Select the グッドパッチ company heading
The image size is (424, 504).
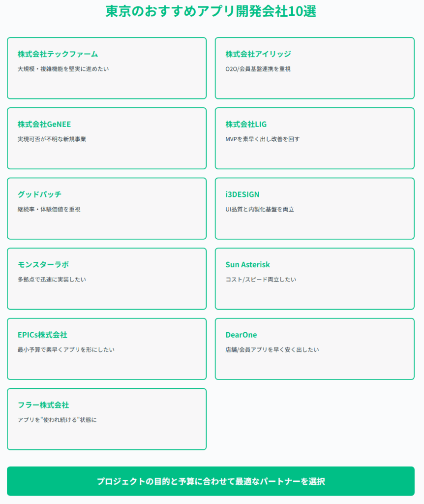(39, 194)
